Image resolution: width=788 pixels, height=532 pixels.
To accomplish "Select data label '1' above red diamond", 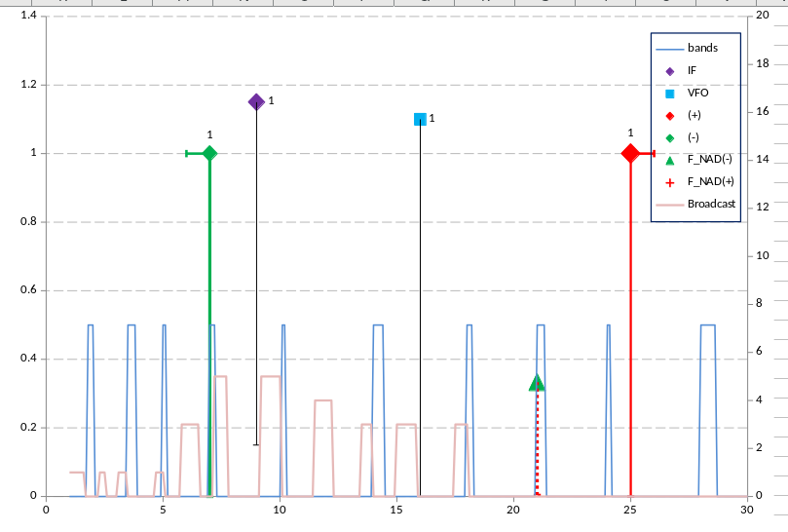I will (x=630, y=133).
